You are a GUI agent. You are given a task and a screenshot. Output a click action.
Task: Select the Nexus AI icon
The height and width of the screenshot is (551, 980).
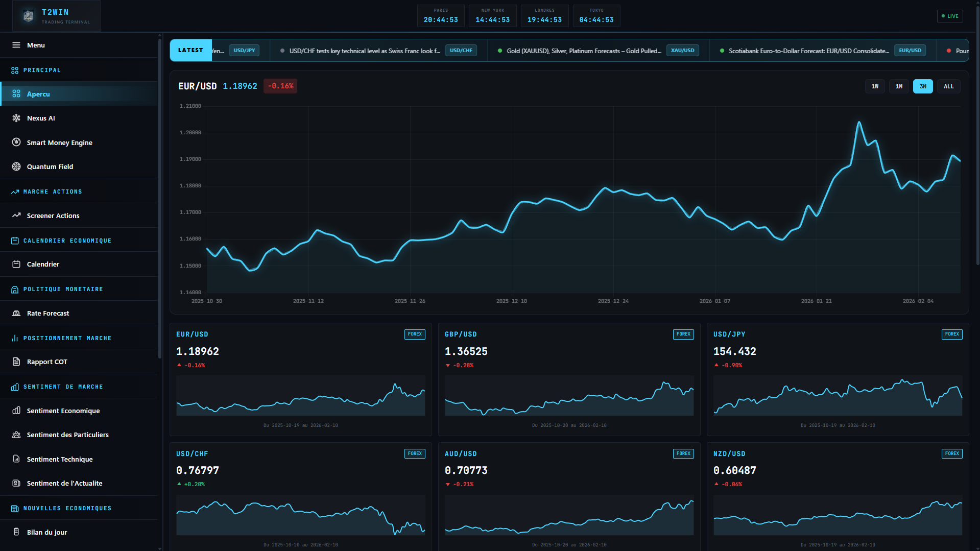coord(16,118)
